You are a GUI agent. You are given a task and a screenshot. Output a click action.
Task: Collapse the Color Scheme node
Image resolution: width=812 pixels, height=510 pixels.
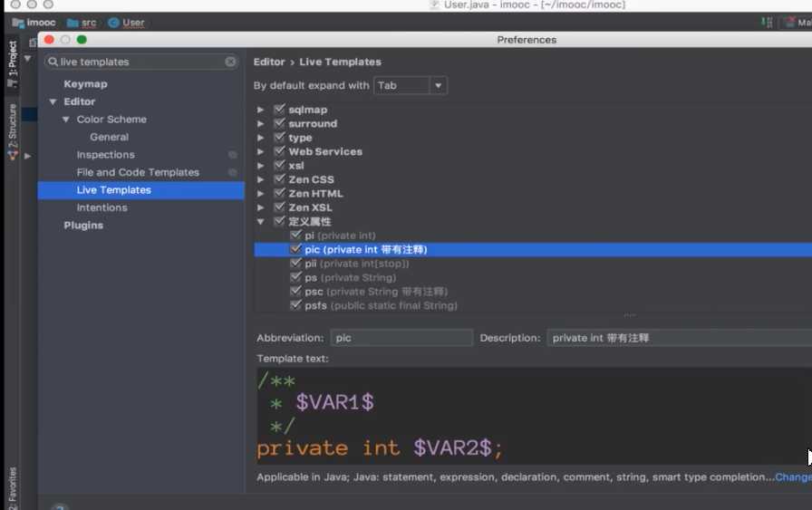click(66, 120)
